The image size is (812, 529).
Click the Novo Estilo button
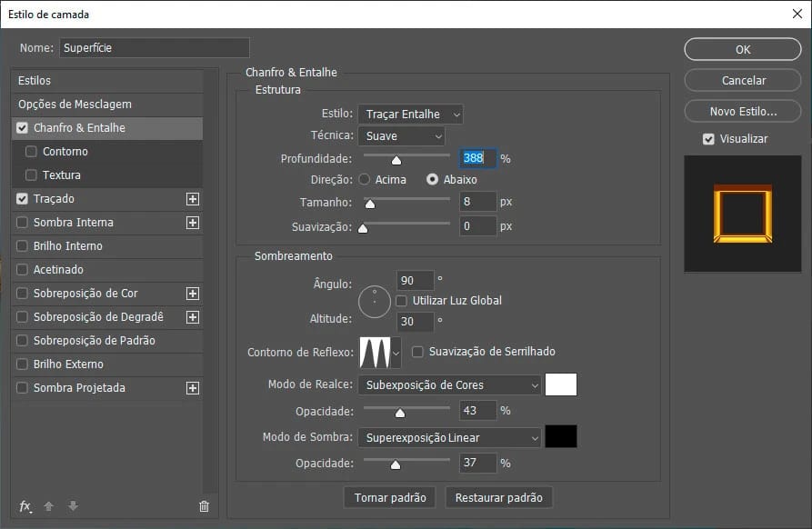click(742, 110)
